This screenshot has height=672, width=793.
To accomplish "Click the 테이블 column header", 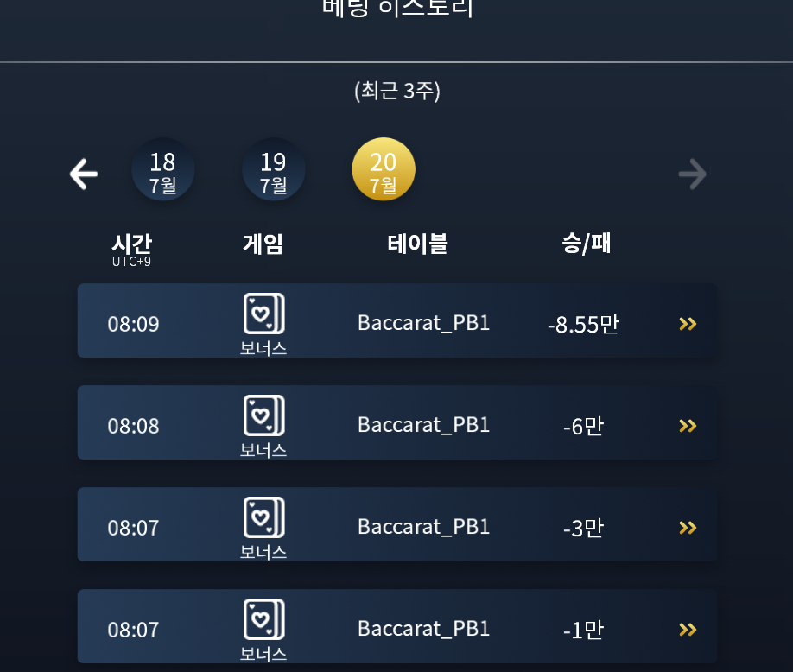I will click(x=418, y=244).
